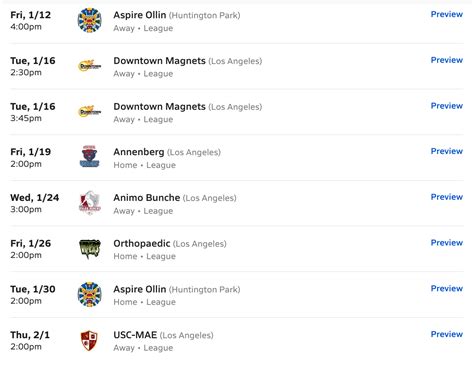
Task: View Preview for the USC-MAE game
Action: click(446, 334)
